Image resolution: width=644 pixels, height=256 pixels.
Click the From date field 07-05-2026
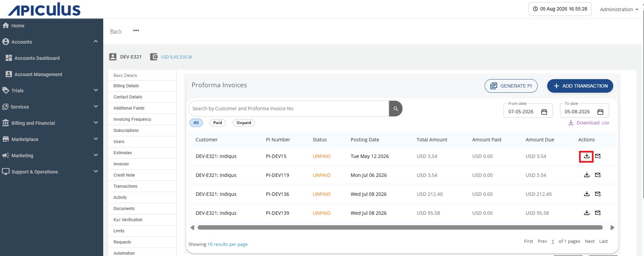pyautogui.click(x=528, y=111)
